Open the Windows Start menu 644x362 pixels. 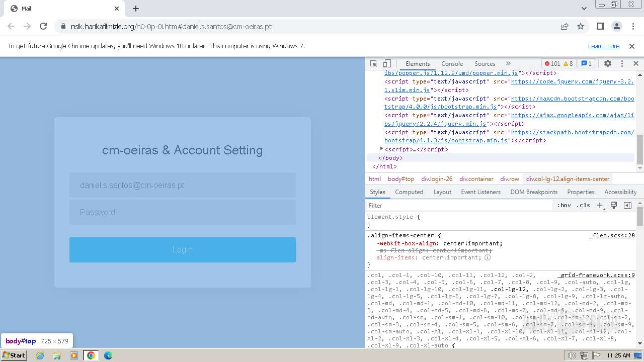tap(14, 355)
